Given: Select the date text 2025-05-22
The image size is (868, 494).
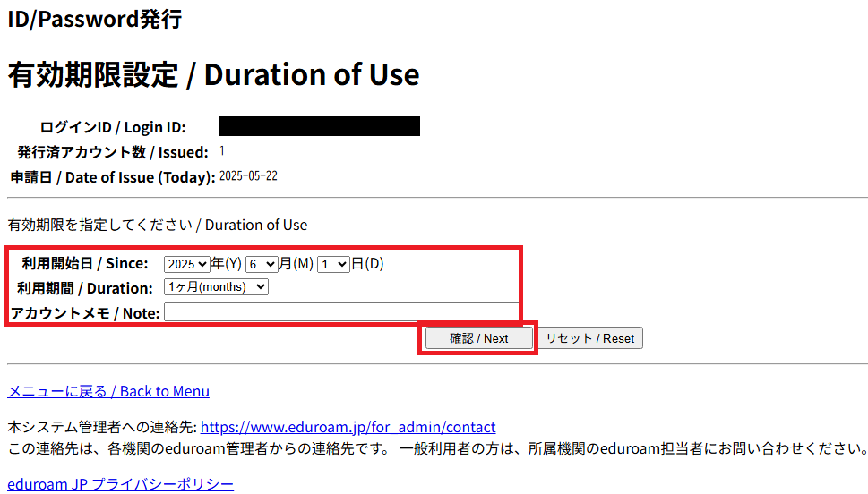Looking at the screenshot, I should [x=248, y=176].
